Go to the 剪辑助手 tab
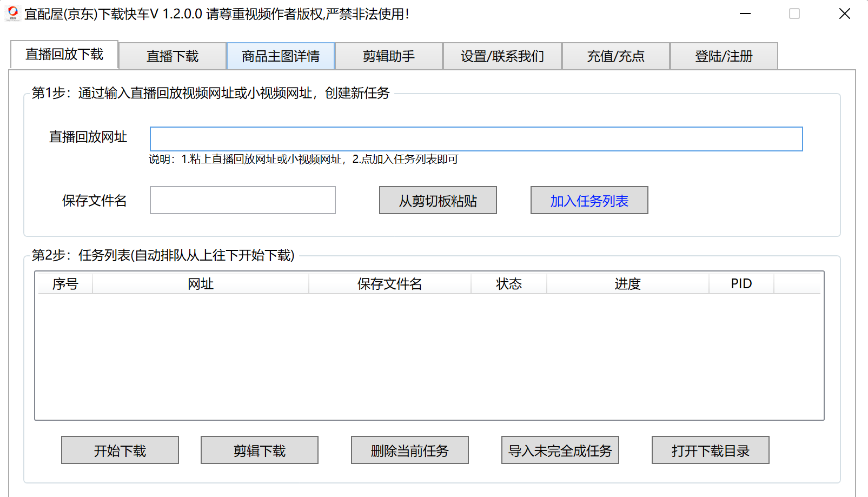This screenshot has width=868, height=497. pyautogui.click(x=389, y=56)
